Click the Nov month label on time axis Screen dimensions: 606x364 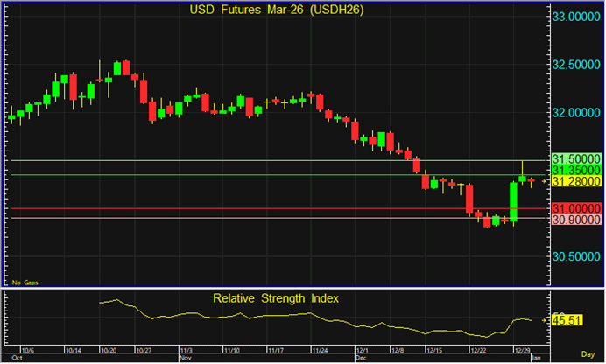click(x=186, y=359)
